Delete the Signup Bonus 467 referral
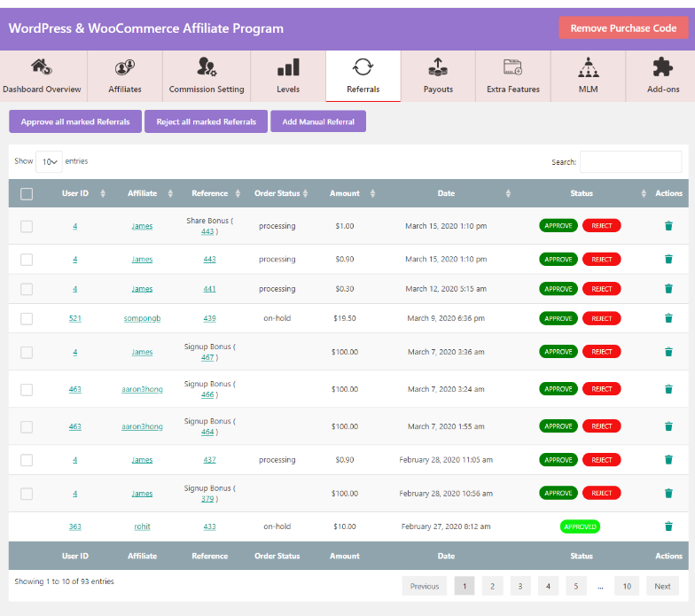This screenshot has width=695, height=616. tap(668, 352)
